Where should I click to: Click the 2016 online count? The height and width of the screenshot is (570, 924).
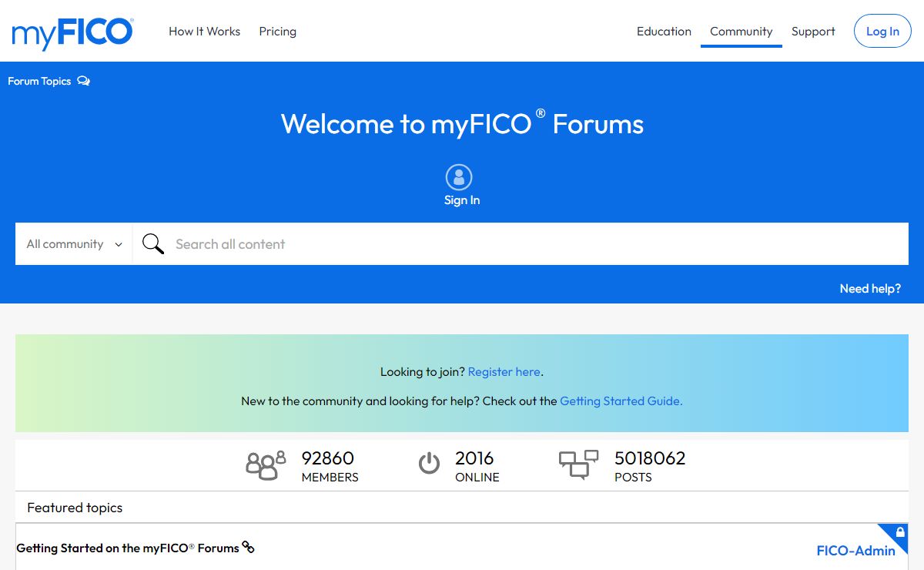pos(474,458)
